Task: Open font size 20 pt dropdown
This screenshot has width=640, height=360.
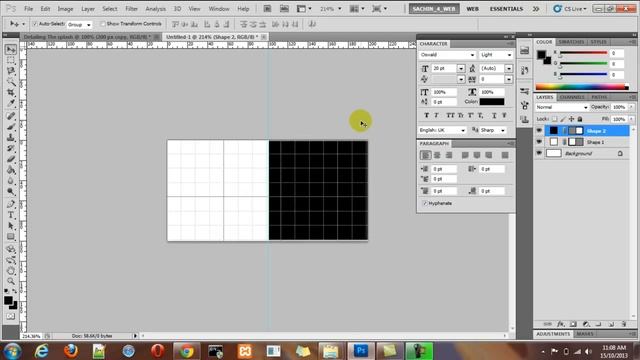Action: (461, 69)
